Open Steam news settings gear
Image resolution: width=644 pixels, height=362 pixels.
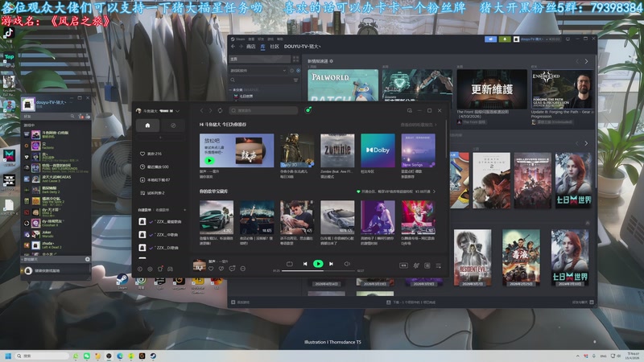point(332,61)
